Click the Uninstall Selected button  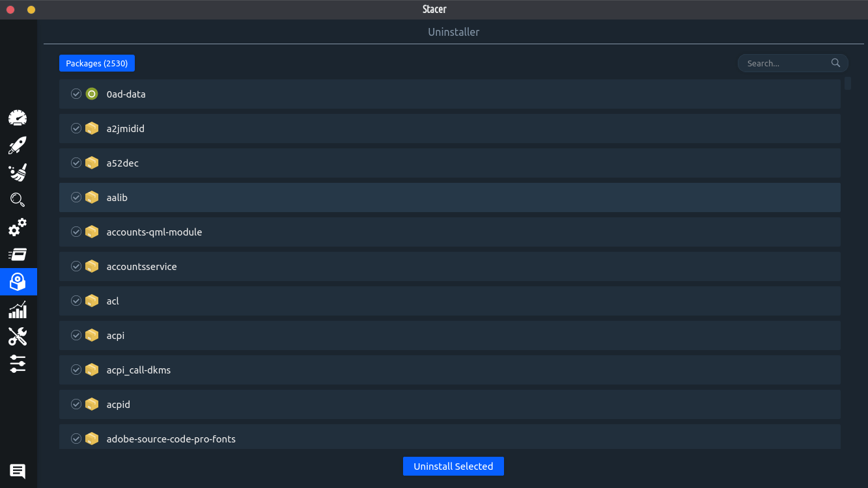(453, 466)
